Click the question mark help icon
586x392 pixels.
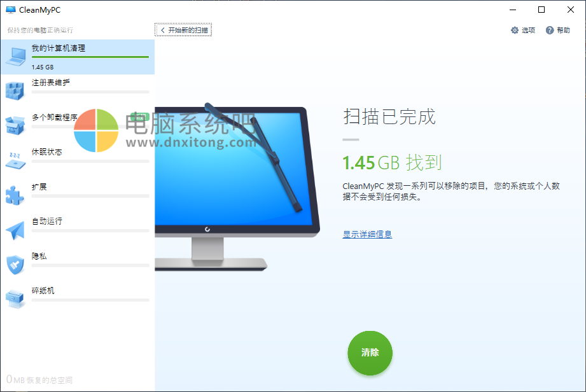549,31
